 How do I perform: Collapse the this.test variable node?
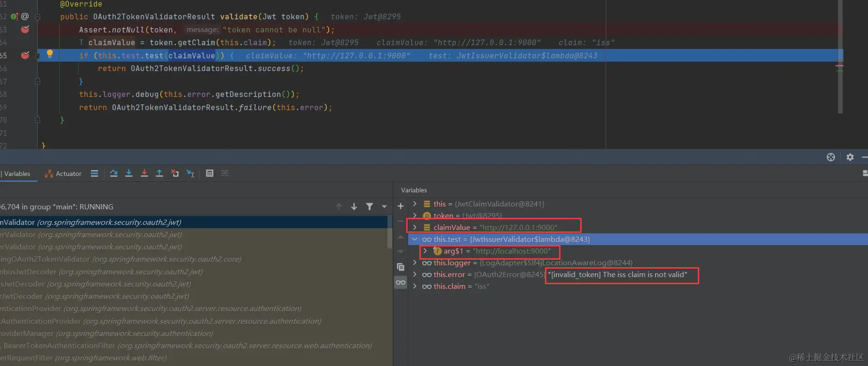[415, 239]
